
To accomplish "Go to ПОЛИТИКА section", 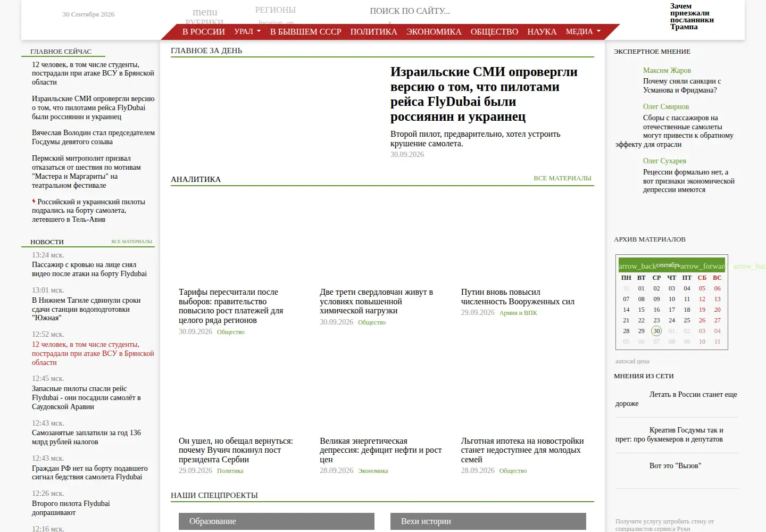I will (373, 31).
